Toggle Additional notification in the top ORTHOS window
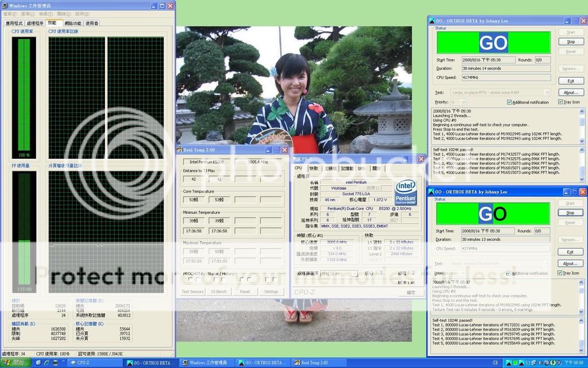Screen dimensions: 588x368 coord(509,102)
